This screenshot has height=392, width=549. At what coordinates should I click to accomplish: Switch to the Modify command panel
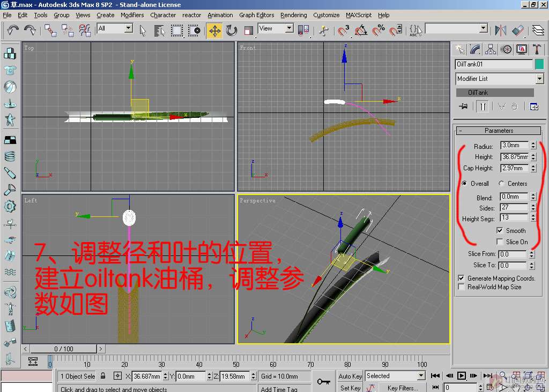[475, 49]
